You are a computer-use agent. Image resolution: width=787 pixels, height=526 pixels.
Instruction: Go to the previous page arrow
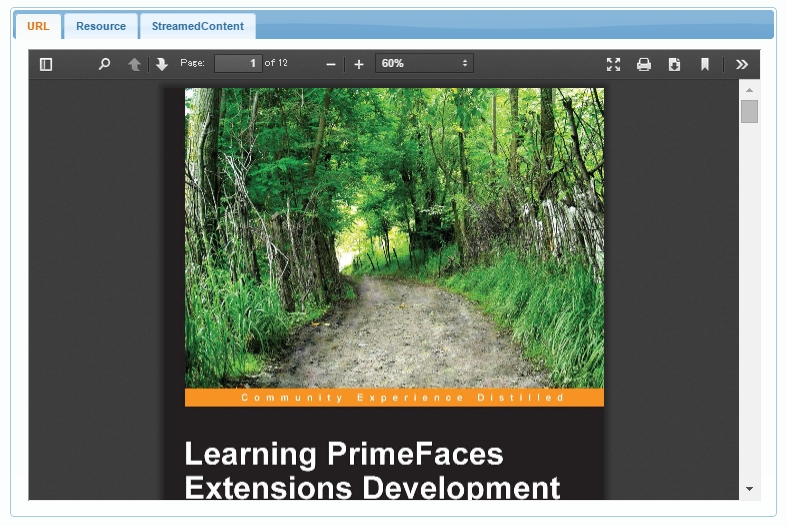[134, 64]
